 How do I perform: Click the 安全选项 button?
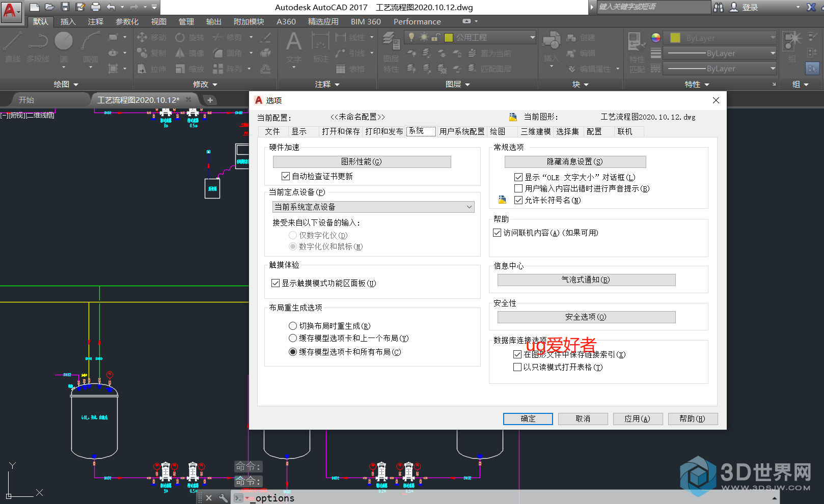pos(586,317)
